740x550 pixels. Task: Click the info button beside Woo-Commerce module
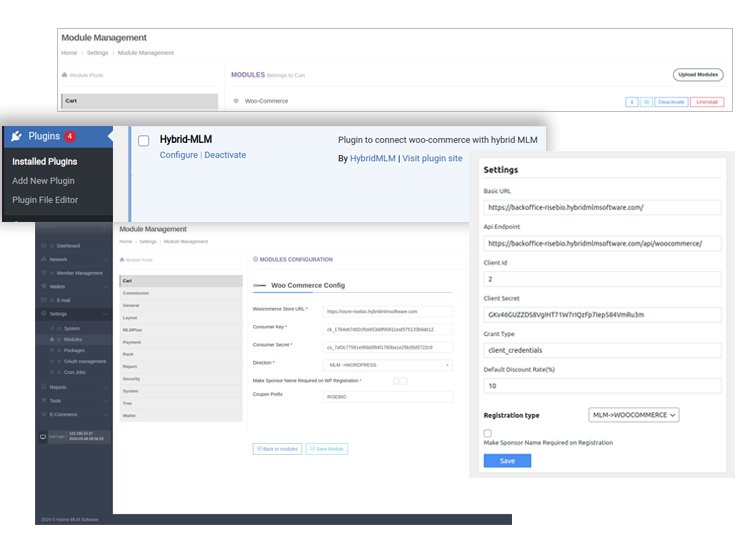[x=631, y=102]
